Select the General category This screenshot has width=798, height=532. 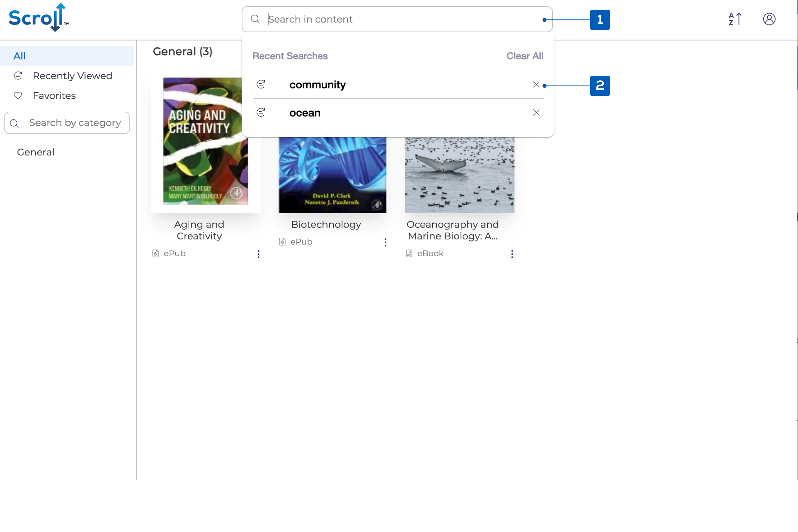coord(36,152)
